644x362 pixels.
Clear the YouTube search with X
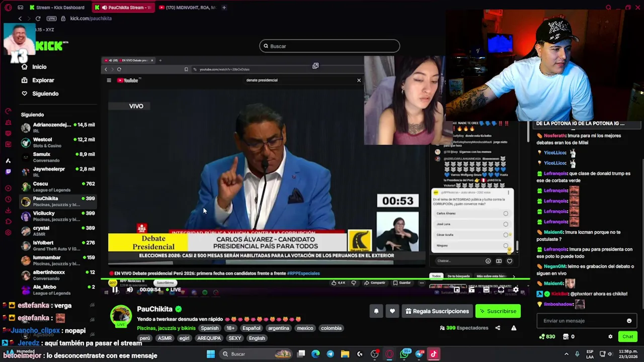[x=359, y=80]
